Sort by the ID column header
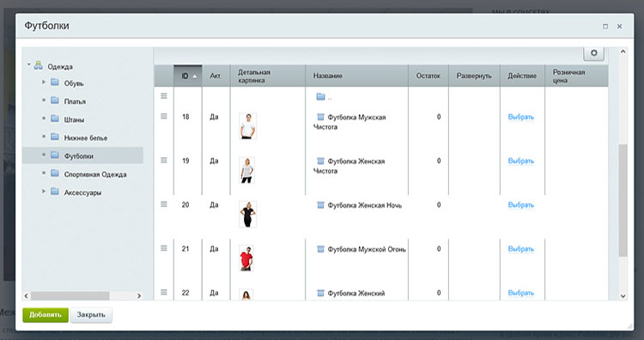 (x=188, y=76)
